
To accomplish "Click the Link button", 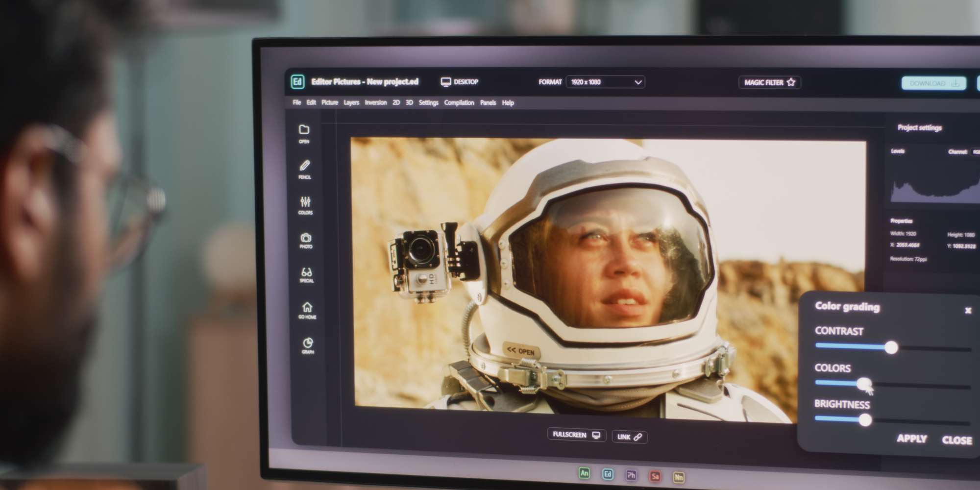I will [x=630, y=437].
